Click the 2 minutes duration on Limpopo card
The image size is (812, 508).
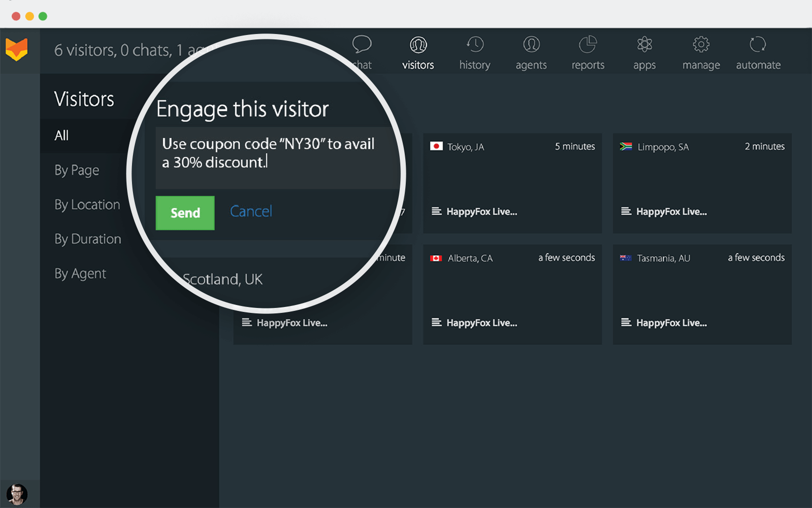(x=765, y=146)
